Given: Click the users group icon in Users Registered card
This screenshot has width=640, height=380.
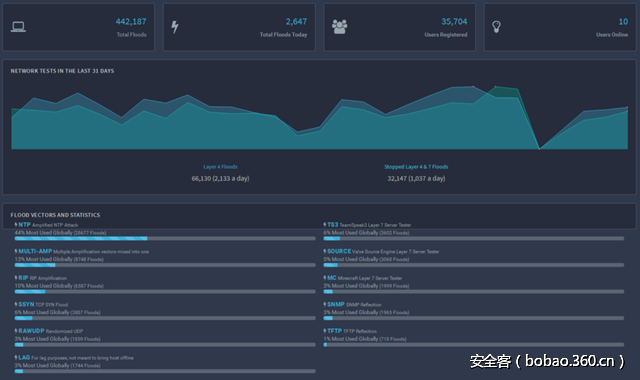Looking at the screenshot, I should pyautogui.click(x=340, y=27).
